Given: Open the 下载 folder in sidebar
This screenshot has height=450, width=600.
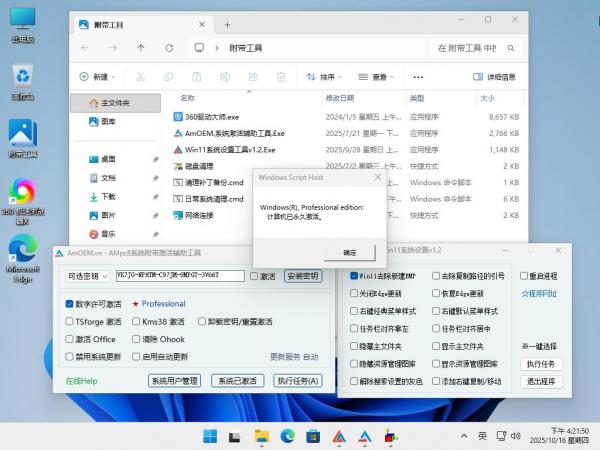Looking at the screenshot, I should tap(109, 196).
